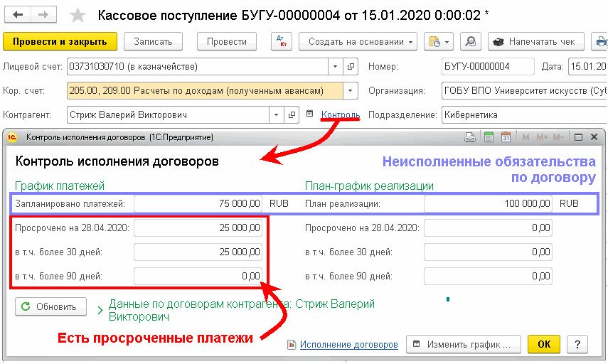Click the Запланировано платежей amount field
608x364 pixels.
198,203
